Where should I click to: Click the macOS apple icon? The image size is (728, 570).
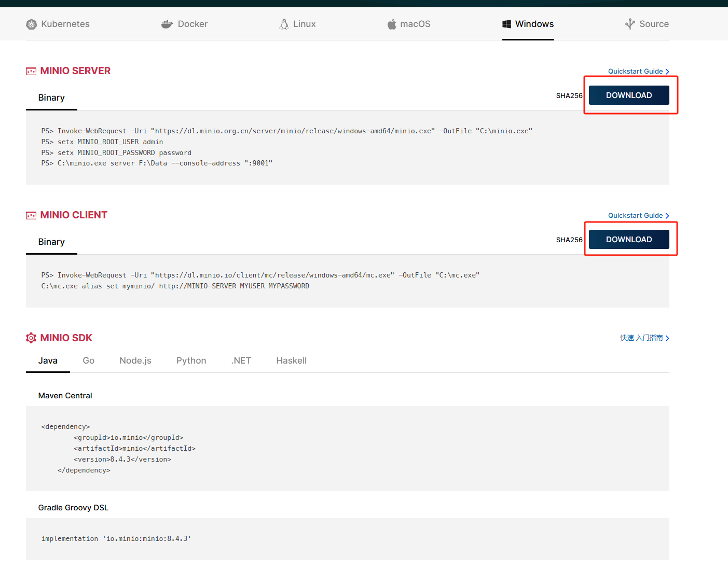coord(392,24)
